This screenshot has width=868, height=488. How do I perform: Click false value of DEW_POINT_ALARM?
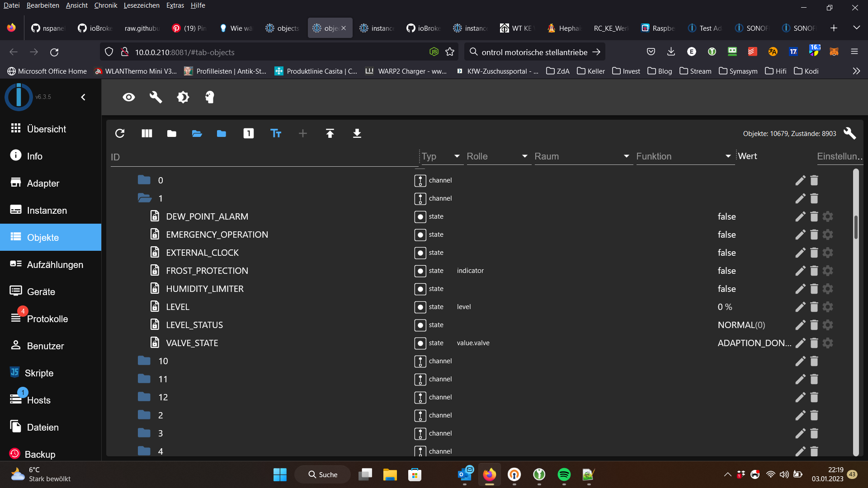726,216
